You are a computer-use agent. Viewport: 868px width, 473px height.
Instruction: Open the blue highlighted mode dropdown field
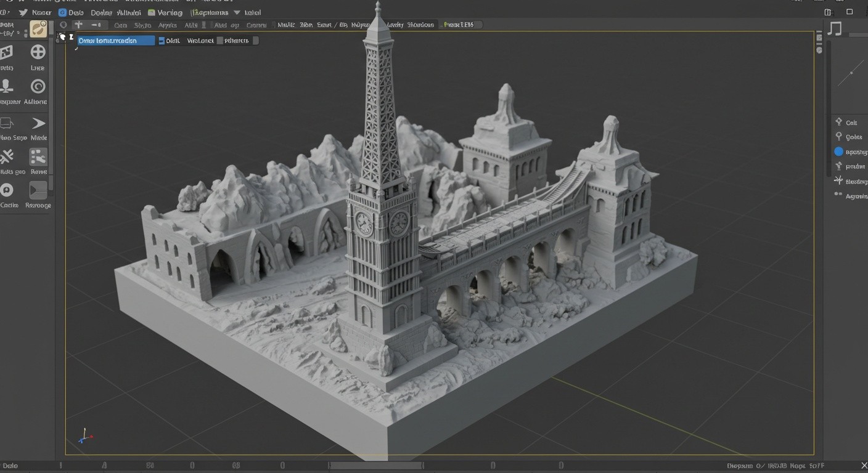(115, 41)
